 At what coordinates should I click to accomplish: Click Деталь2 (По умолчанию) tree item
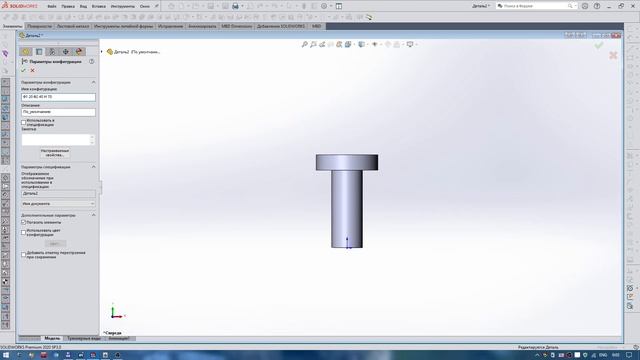pos(133,52)
